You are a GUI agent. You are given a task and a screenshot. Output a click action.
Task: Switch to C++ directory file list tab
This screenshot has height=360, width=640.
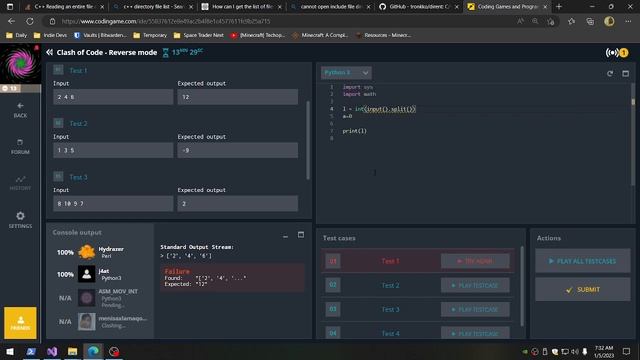click(153, 7)
